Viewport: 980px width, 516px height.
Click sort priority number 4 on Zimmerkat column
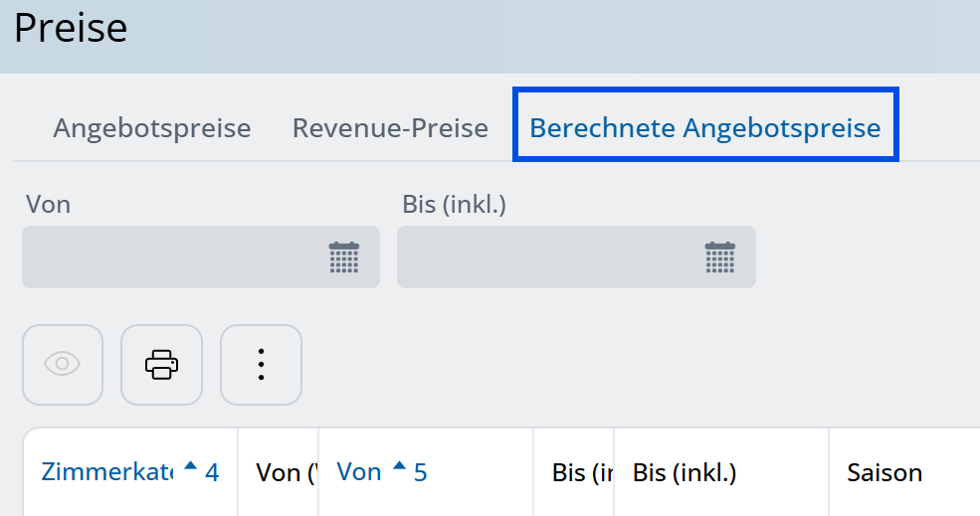tap(212, 473)
